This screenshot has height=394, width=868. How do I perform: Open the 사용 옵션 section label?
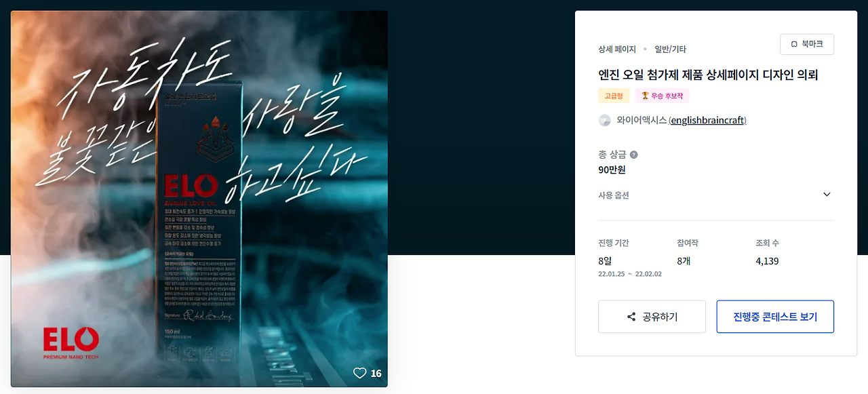[x=614, y=195]
